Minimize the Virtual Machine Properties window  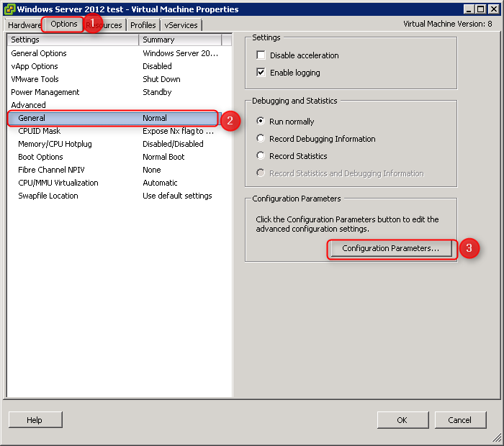[x=469, y=9]
